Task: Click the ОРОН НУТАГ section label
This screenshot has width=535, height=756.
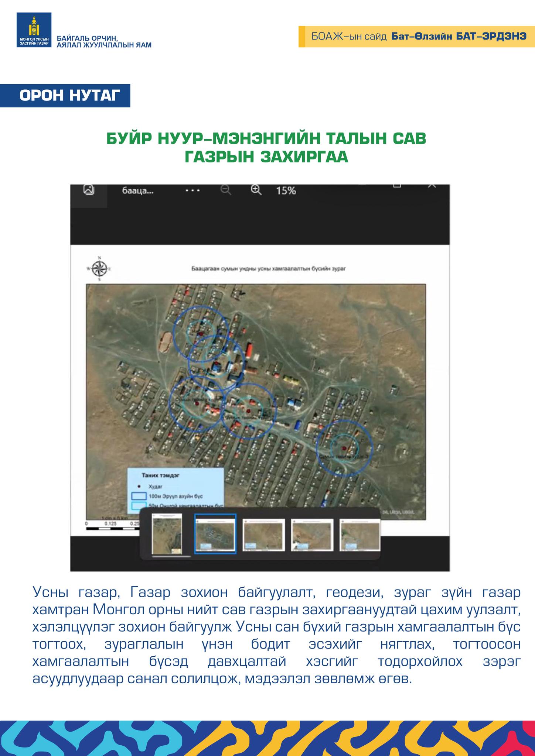Action: tap(65, 96)
